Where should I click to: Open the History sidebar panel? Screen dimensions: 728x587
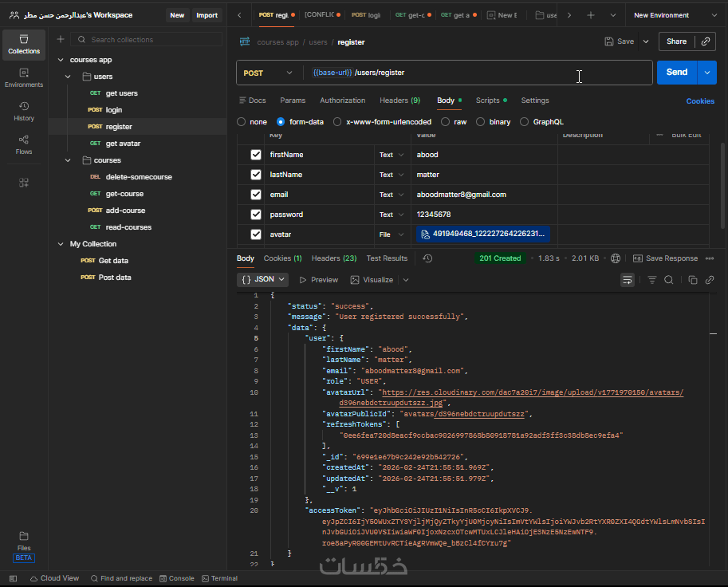click(24, 111)
